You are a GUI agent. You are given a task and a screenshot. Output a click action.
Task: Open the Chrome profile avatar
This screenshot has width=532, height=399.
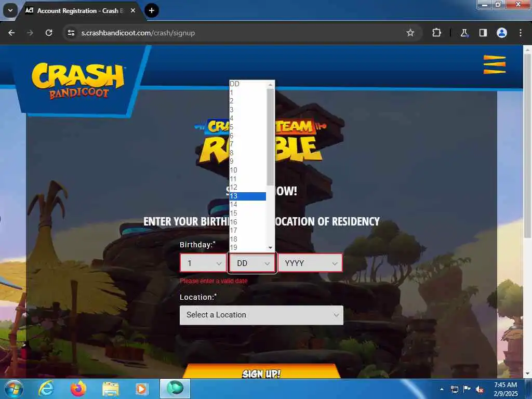point(502,33)
